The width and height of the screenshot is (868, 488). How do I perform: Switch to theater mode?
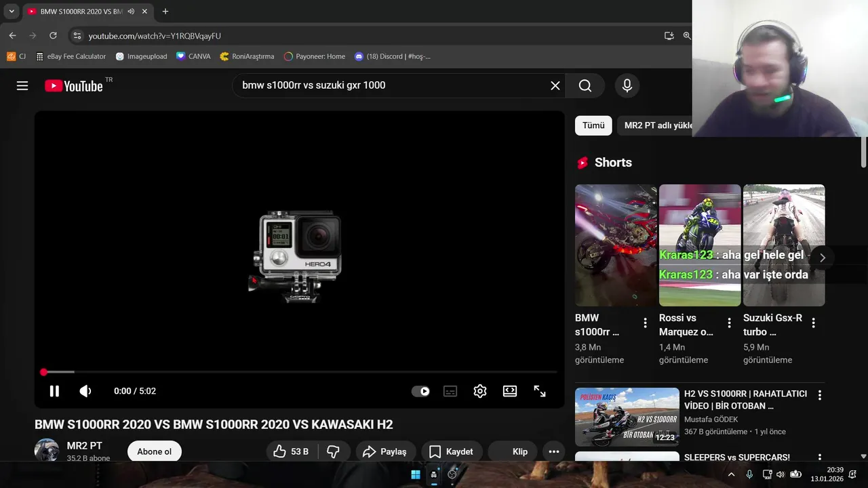tap(510, 391)
